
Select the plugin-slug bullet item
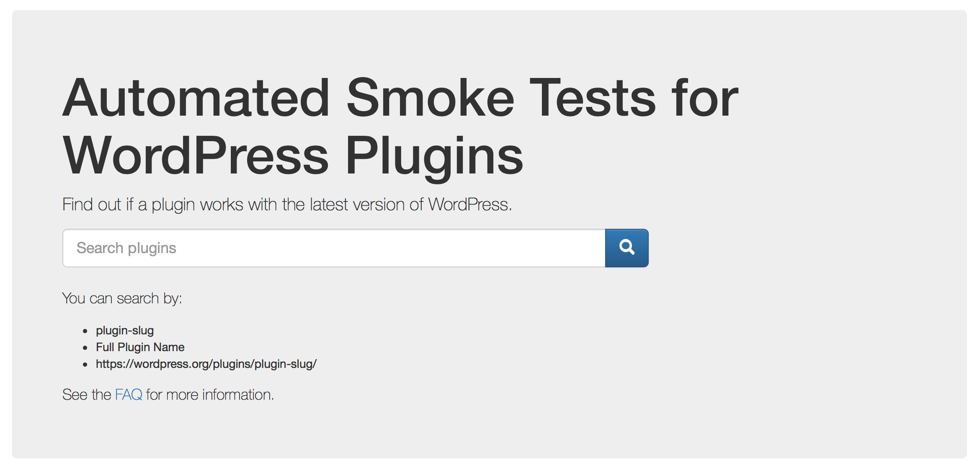coord(124,330)
